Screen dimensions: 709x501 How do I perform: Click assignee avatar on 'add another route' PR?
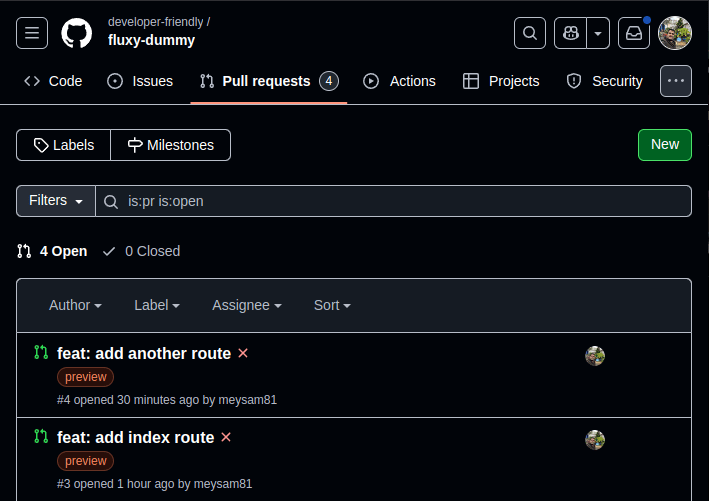click(x=595, y=355)
